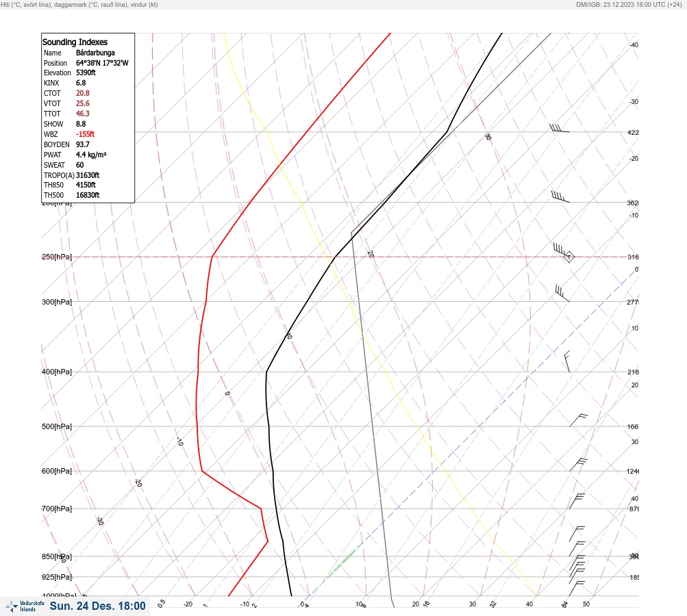The width and height of the screenshot is (687, 616).
Task: Click the 850[hPa] pressure level label
Action: tap(57, 556)
